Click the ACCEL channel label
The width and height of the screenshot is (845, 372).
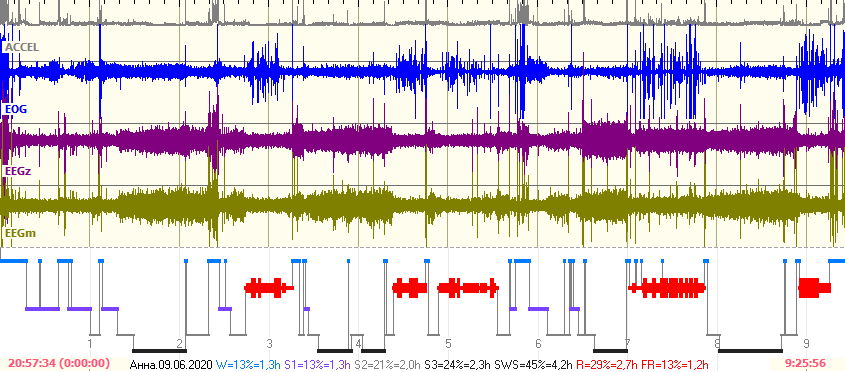(22, 47)
